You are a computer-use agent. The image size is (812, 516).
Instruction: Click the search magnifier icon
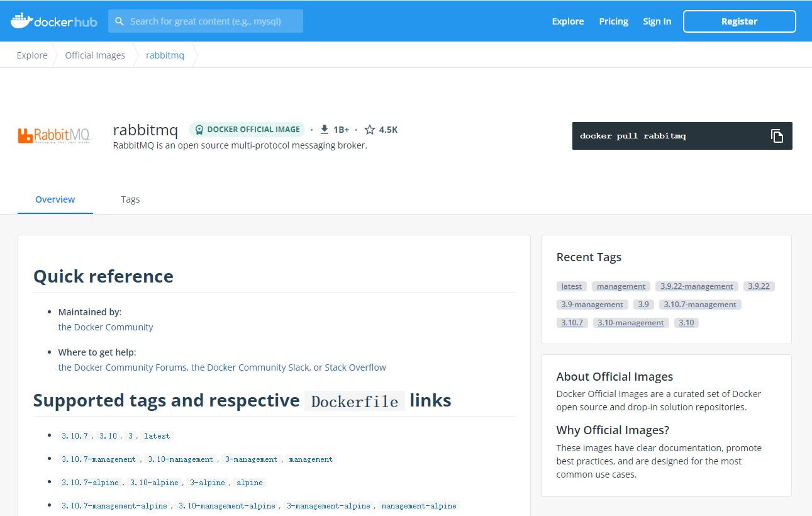coord(120,21)
